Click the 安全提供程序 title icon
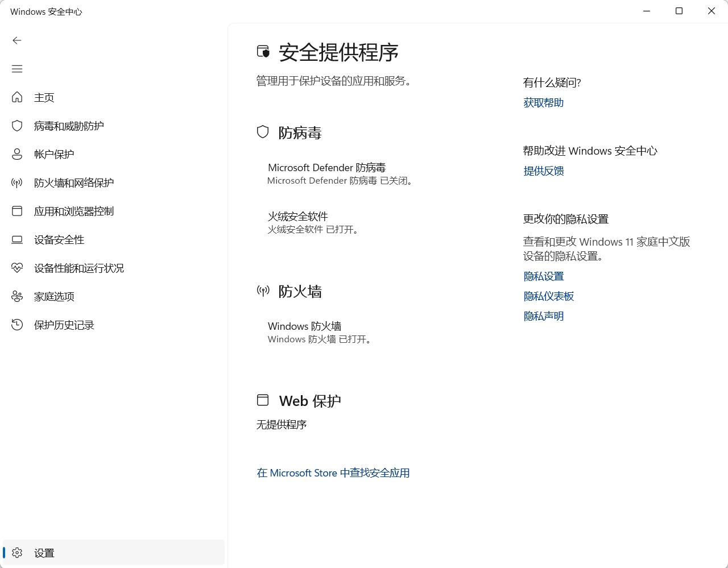 [263, 52]
